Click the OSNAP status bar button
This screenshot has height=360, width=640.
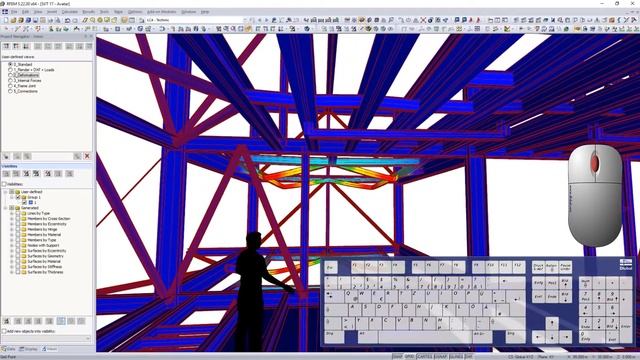pyautogui.click(x=441, y=357)
